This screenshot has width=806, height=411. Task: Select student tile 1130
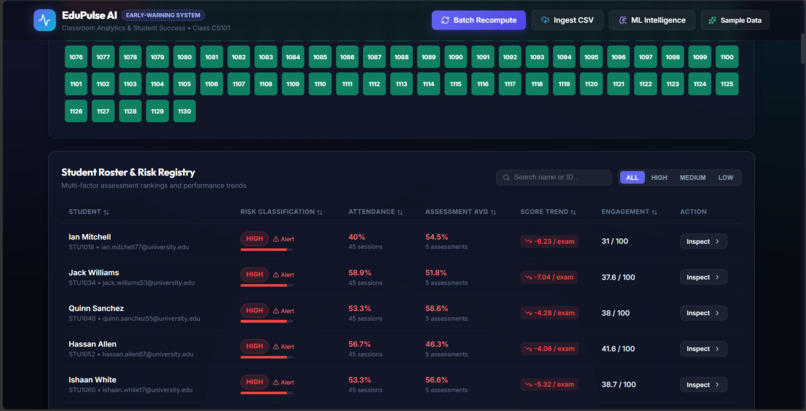click(185, 111)
